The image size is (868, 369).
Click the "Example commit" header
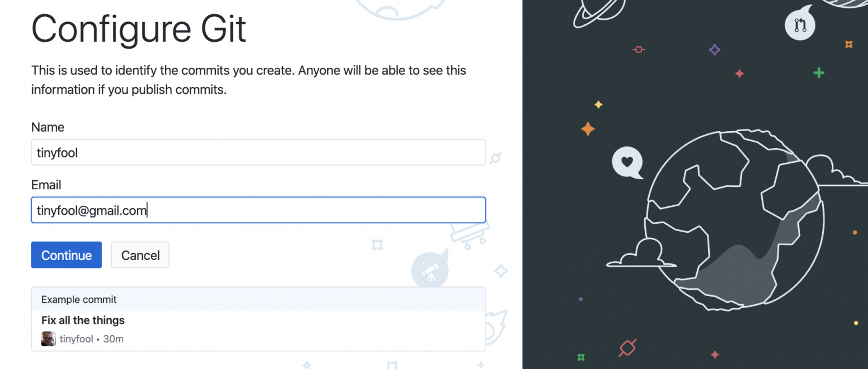[79, 299]
